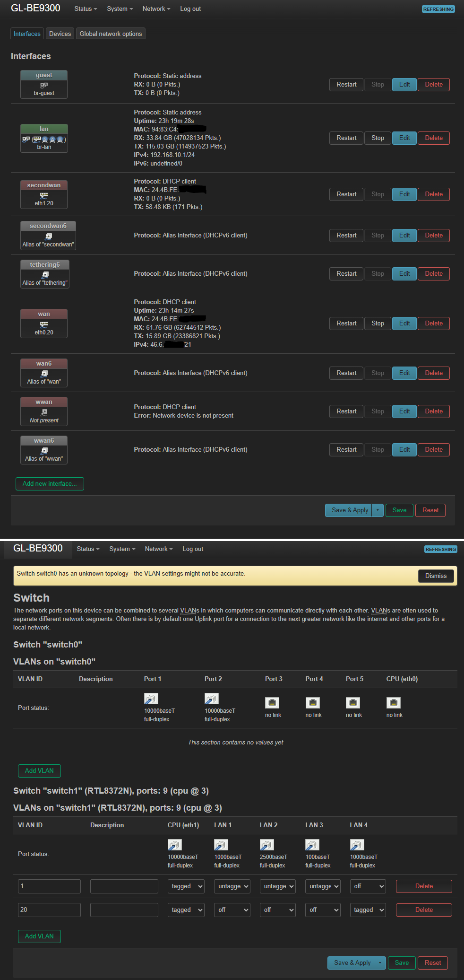
Task: Open VLAN 1 LAN 4 'off' dropdown
Action: (368, 886)
